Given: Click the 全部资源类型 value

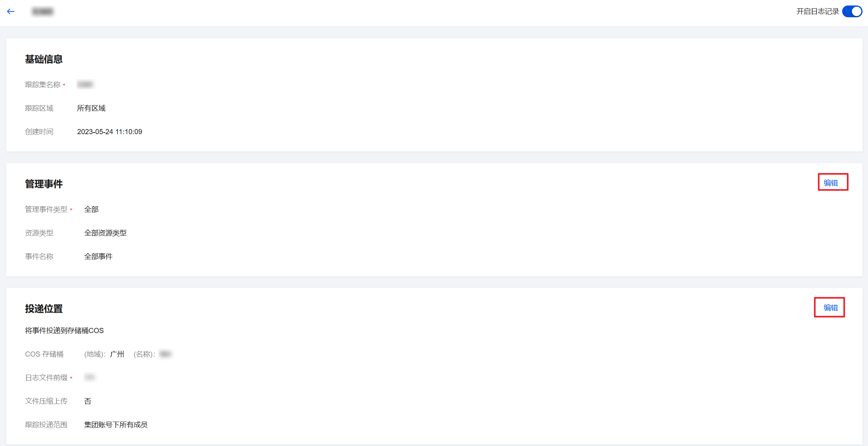Looking at the screenshot, I should point(105,233).
